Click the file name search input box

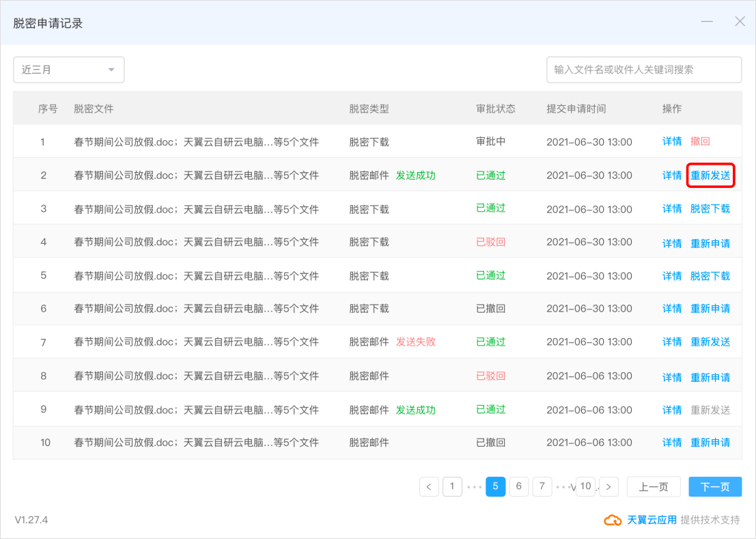click(x=643, y=70)
